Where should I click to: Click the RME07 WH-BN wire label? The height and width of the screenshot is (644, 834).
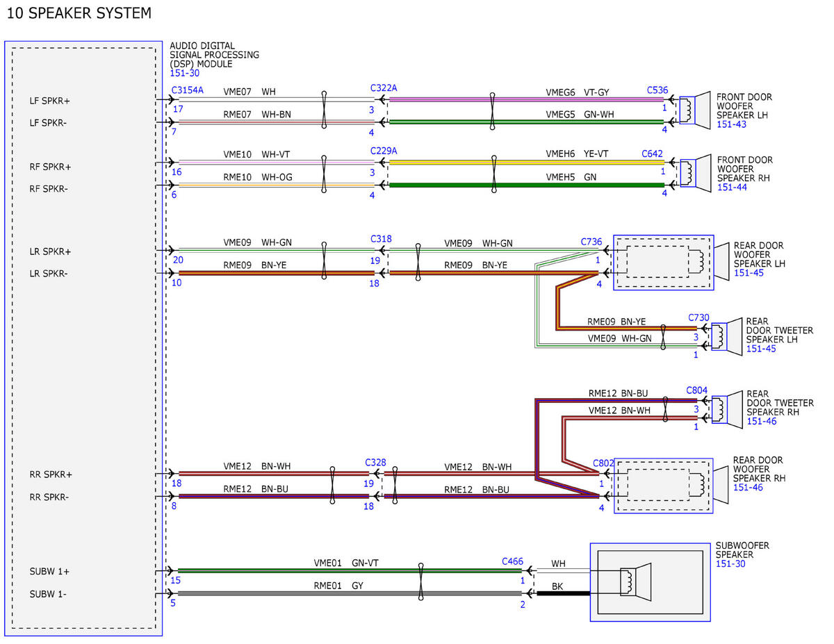[x=257, y=114]
